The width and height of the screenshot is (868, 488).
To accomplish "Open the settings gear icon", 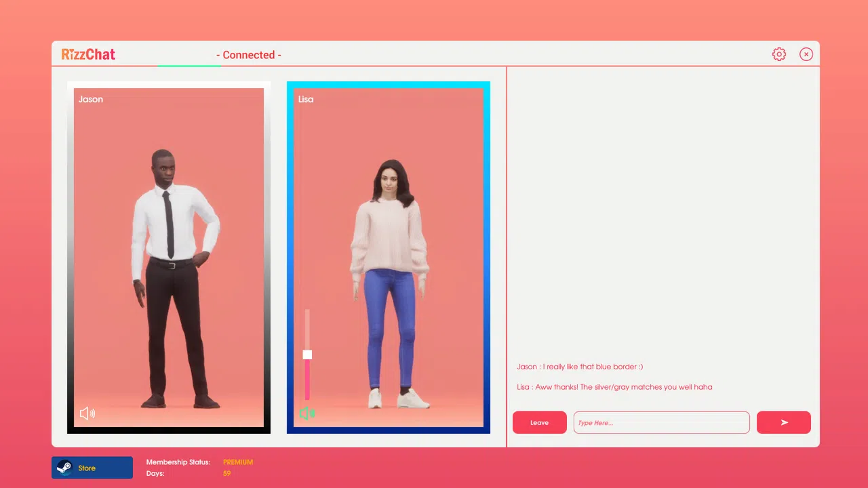I will (x=779, y=54).
